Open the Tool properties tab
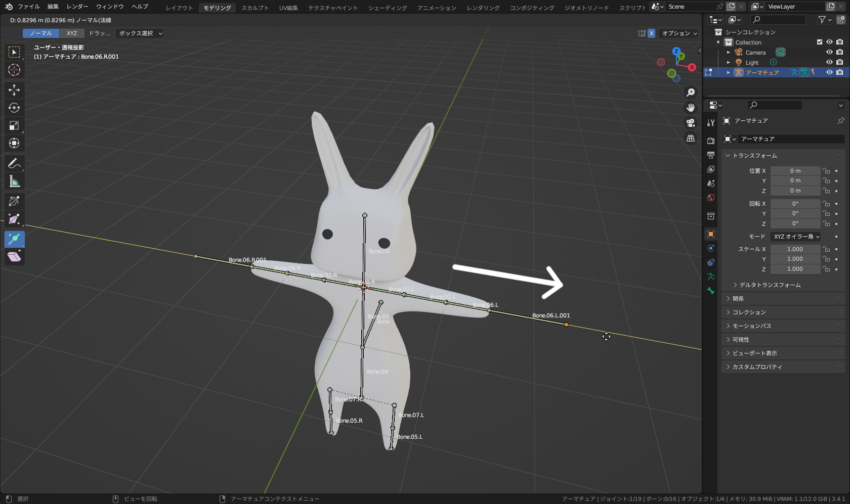 point(711,123)
